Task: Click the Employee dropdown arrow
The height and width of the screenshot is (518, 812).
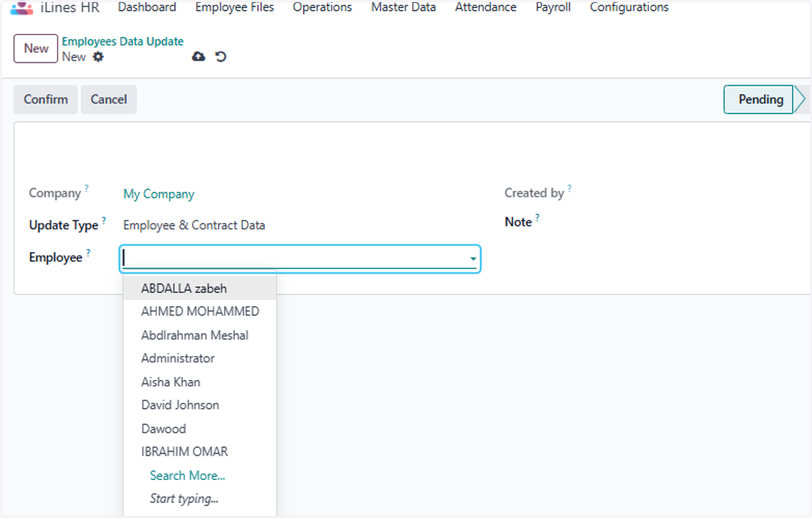Action: (473, 259)
